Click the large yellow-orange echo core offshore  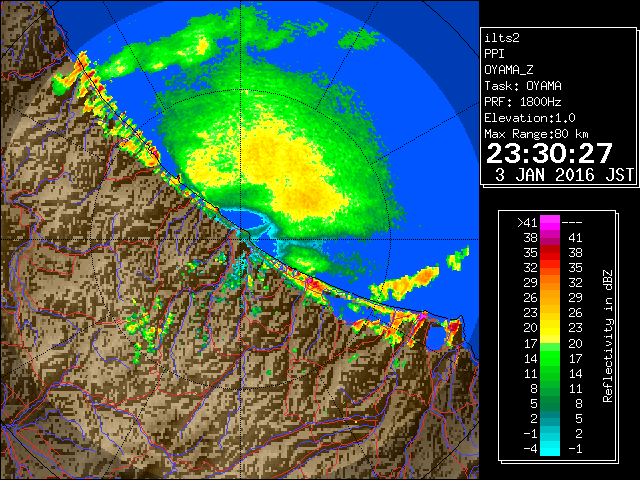(290, 169)
